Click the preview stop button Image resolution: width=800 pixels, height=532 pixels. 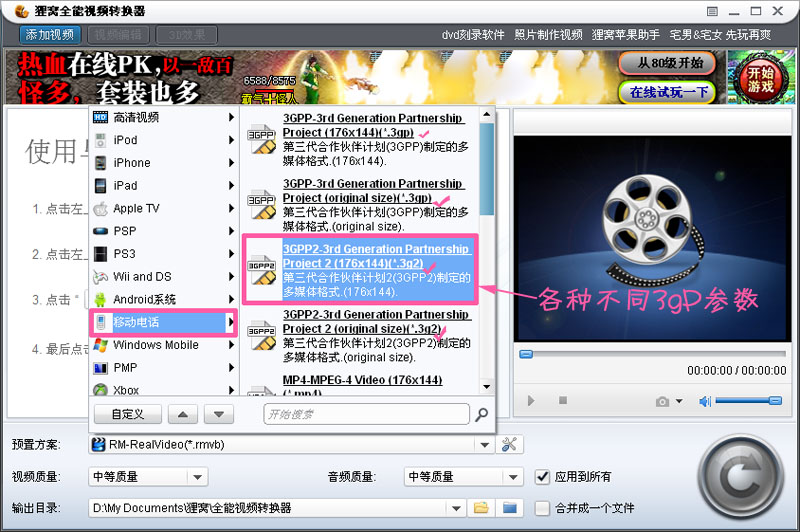(563, 400)
